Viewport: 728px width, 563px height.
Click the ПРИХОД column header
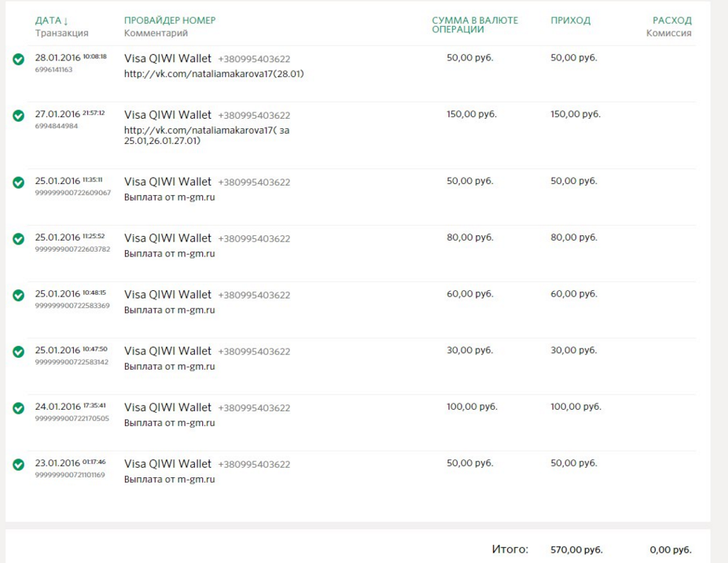point(570,20)
